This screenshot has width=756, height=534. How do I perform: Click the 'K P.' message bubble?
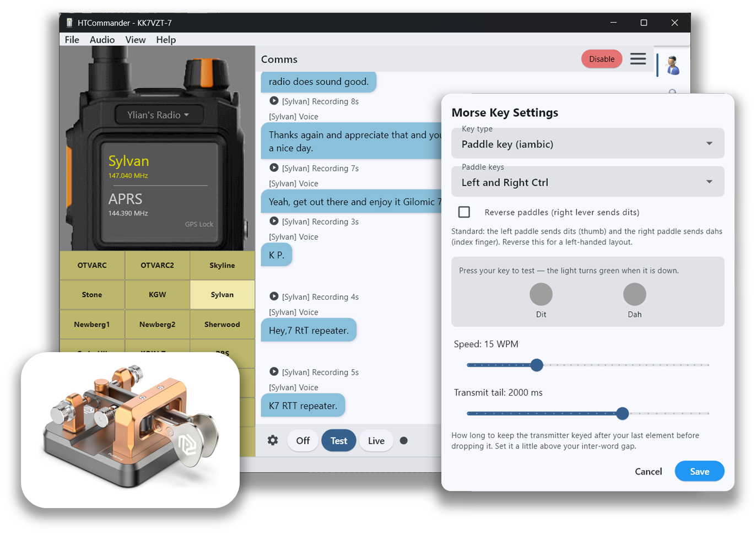(277, 255)
